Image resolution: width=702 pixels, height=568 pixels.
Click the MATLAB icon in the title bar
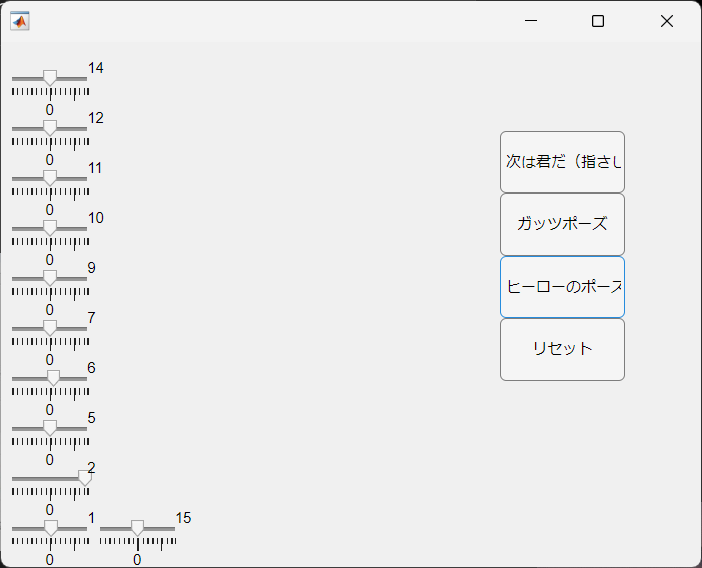[20, 21]
